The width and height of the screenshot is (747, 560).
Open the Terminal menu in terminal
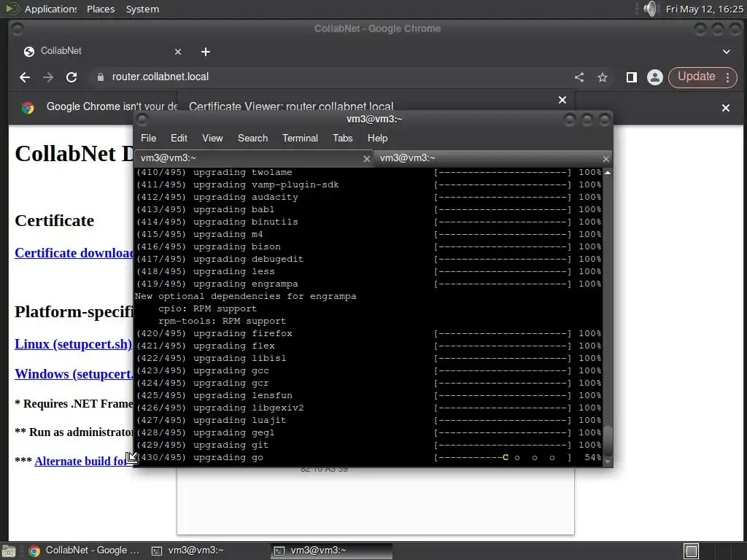[x=300, y=138]
